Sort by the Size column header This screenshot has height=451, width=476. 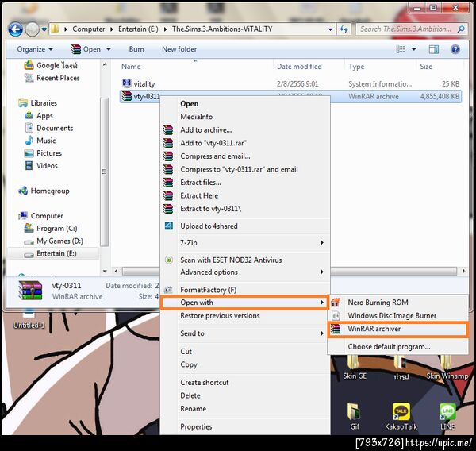425,67
